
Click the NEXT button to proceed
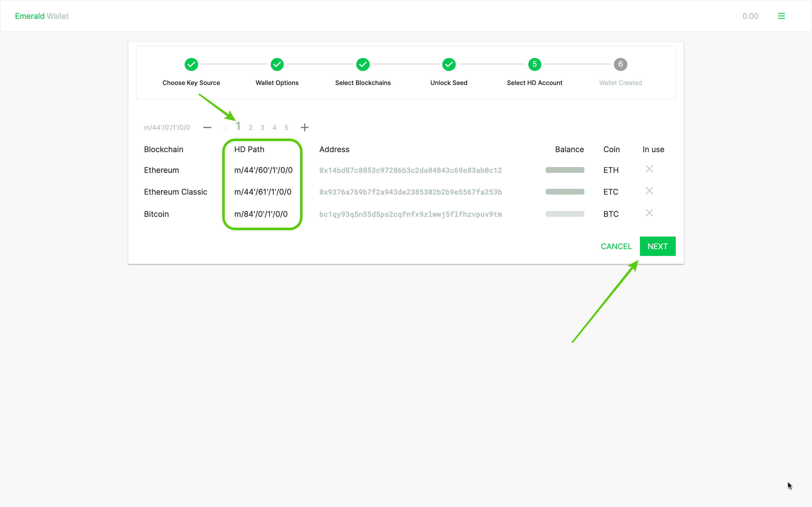click(657, 246)
